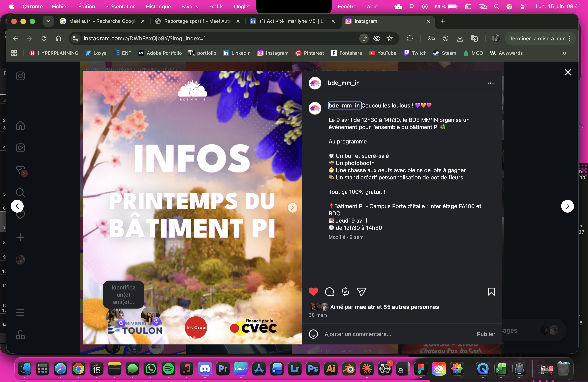Open a new Chrome tab

click(x=442, y=21)
